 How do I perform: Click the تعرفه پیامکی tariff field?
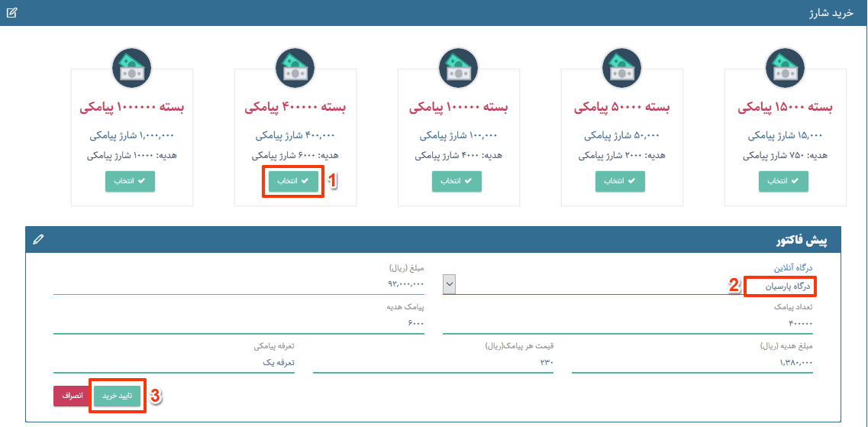click(174, 363)
